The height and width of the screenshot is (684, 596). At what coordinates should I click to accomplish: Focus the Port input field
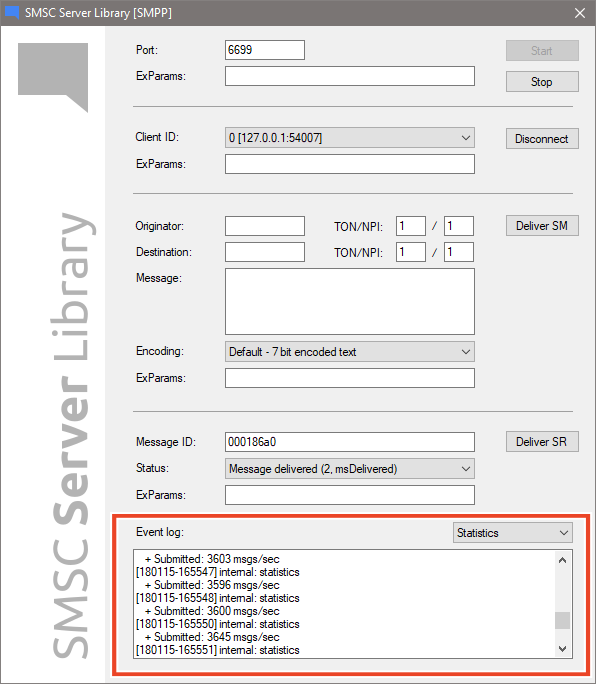[265, 50]
